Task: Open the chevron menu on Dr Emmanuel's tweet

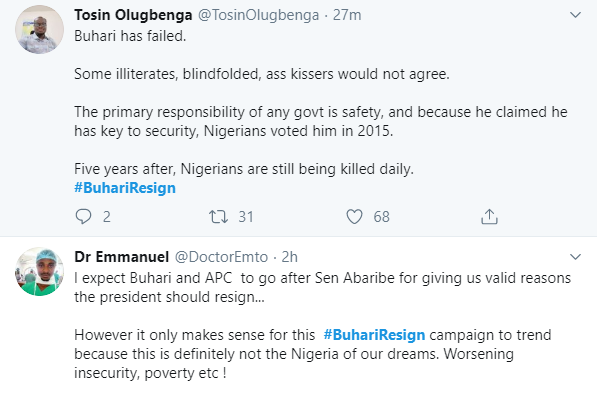Action: pos(575,257)
